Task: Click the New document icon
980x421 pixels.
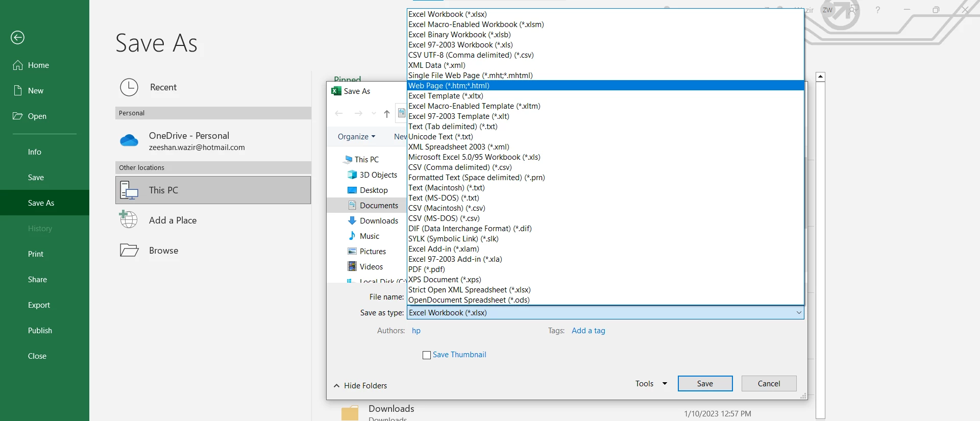Action: (x=18, y=90)
